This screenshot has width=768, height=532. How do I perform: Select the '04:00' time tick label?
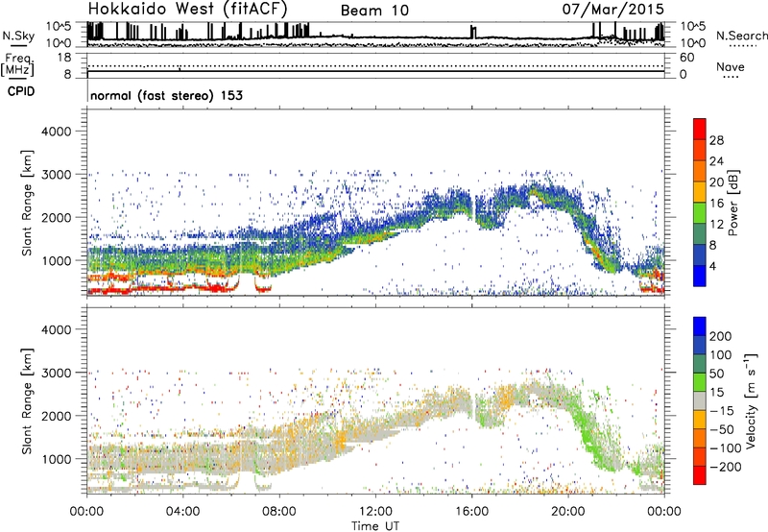tap(182, 512)
